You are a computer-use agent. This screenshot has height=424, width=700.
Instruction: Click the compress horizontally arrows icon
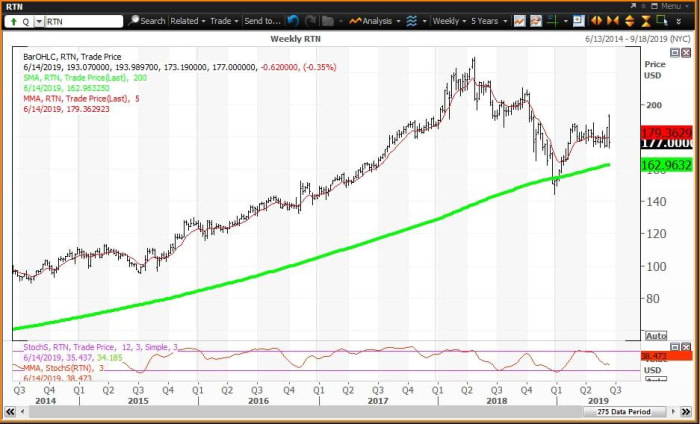coord(613,21)
